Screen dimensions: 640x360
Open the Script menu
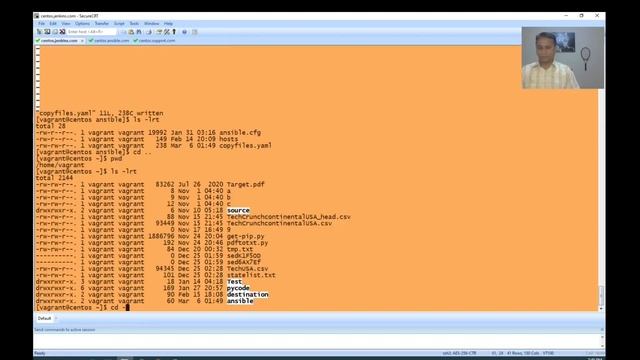pyautogui.click(x=119, y=24)
